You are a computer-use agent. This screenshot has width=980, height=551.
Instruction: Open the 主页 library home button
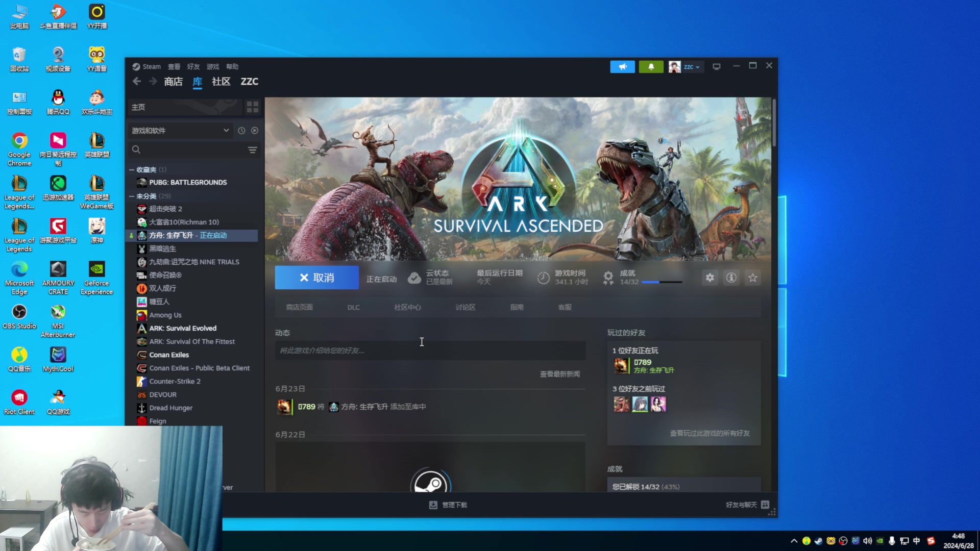point(184,107)
